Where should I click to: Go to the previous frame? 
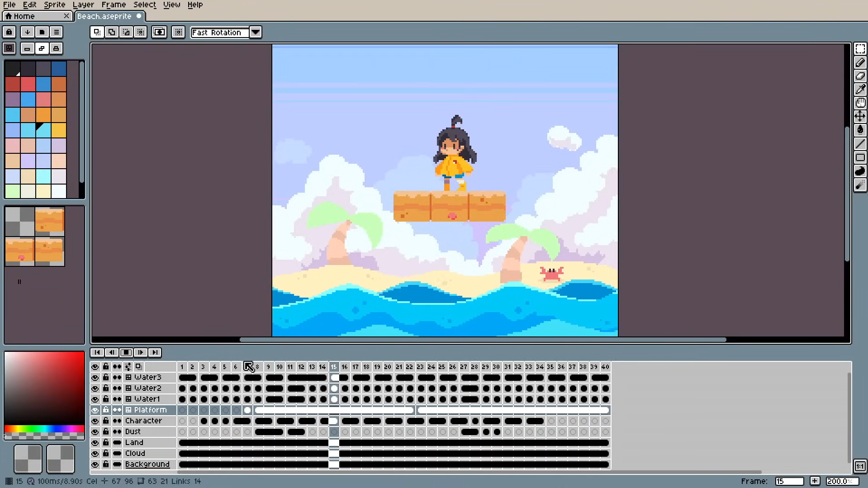(112, 352)
